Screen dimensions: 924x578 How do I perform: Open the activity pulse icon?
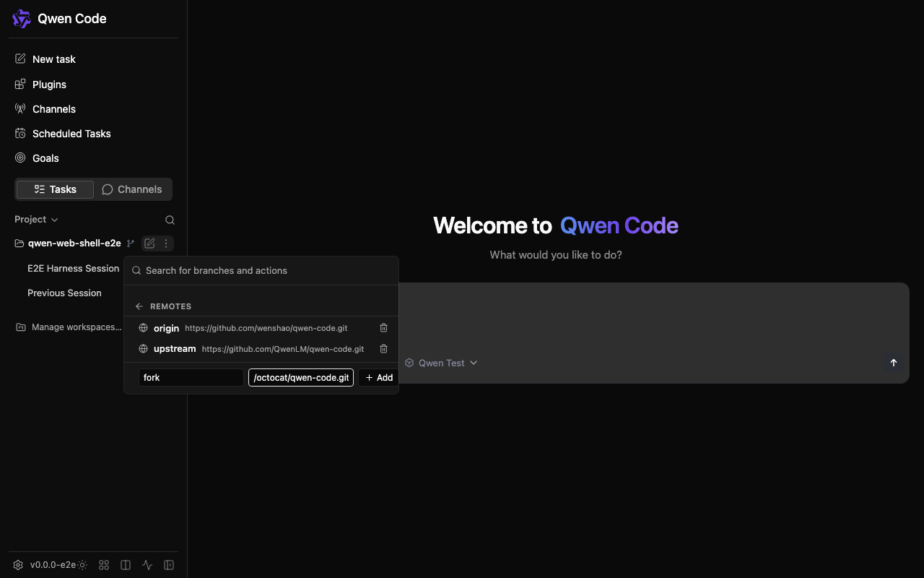pyautogui.click(x=147, y=565)
